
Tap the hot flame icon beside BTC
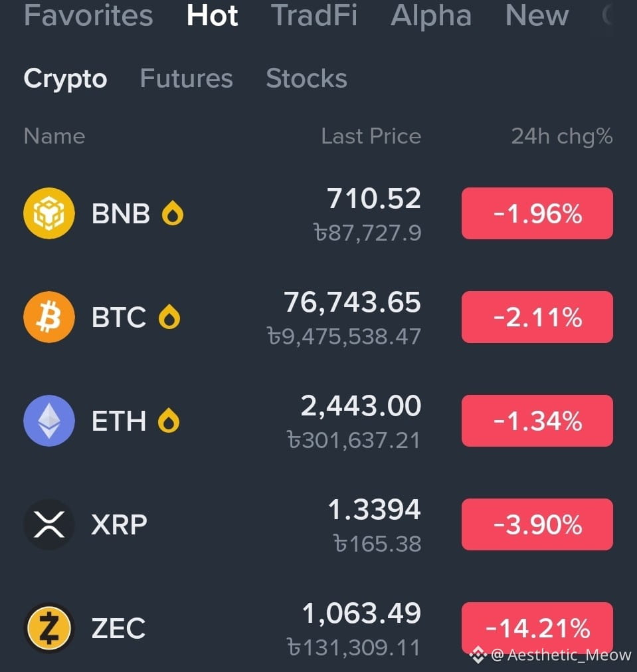click(x=169, y=316)
